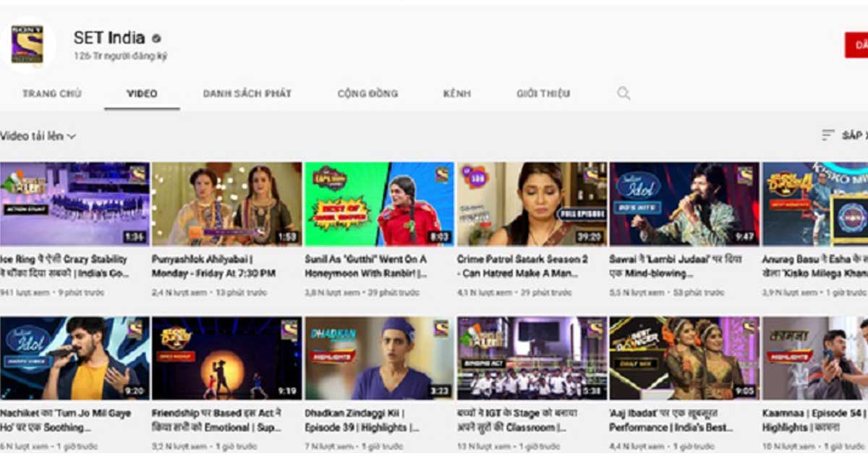Open the Sunil As Gutthi video thumbnail
The width and height of the screenshot is (868, 456).
pyautogui.click(x=379, y=204)
